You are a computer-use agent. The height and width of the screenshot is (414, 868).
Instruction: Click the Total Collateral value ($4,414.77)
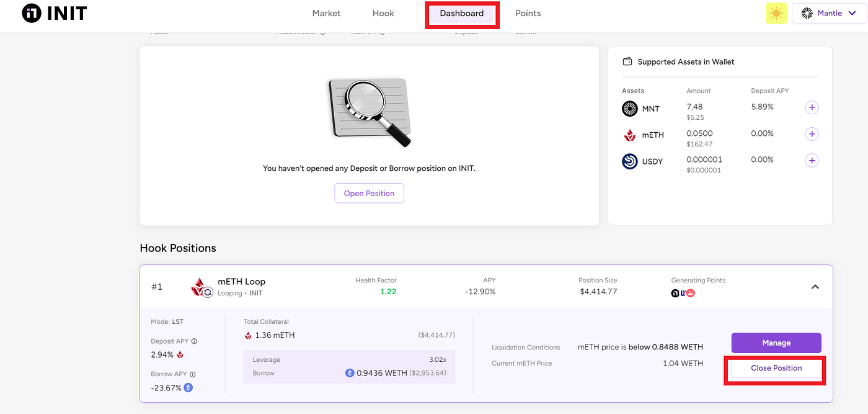[x=436, y=335]
